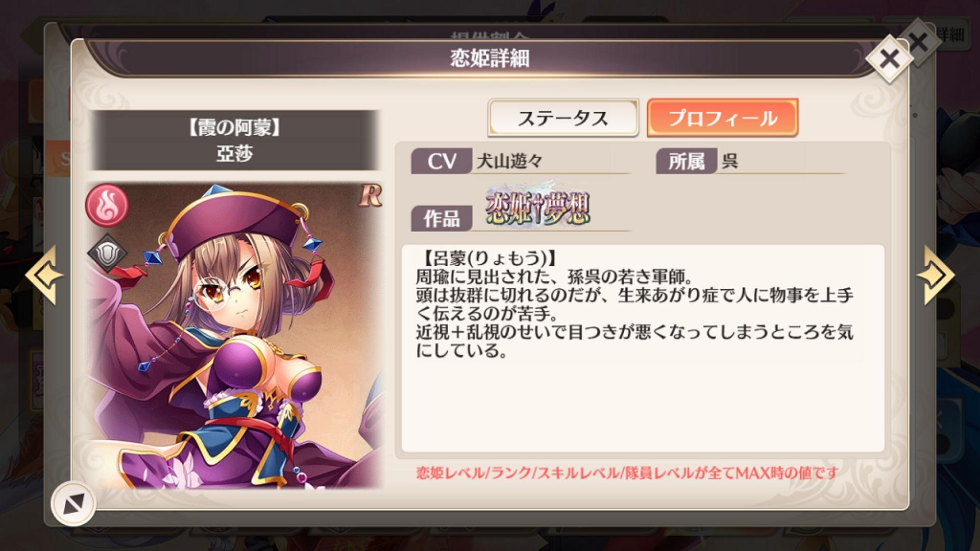
Task: Go to the previous character with left arrow
Action: click(44, 275)
